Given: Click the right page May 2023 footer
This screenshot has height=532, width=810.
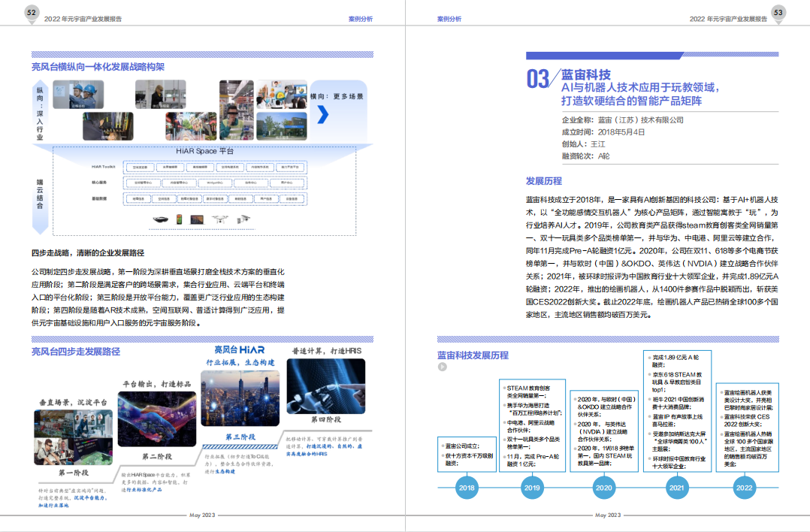Looking at the screenshot, I should (x=608, y=515).
